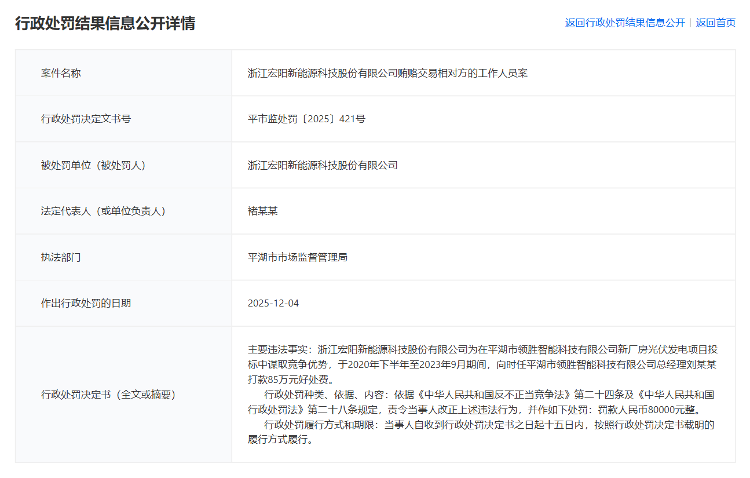Select the 案件名称 label cell
Screen dimensions: 750x478
coord(61,73)
